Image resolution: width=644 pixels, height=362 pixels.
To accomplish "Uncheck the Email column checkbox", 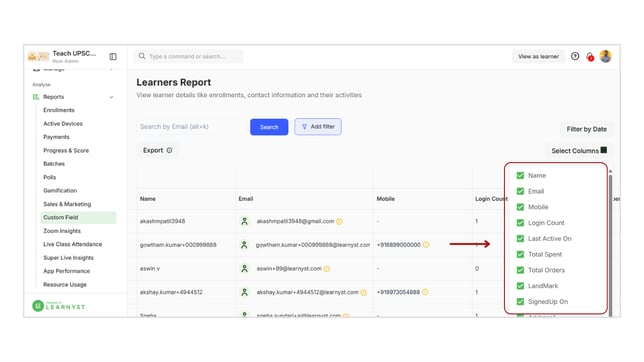I will [x=520, y=191].
